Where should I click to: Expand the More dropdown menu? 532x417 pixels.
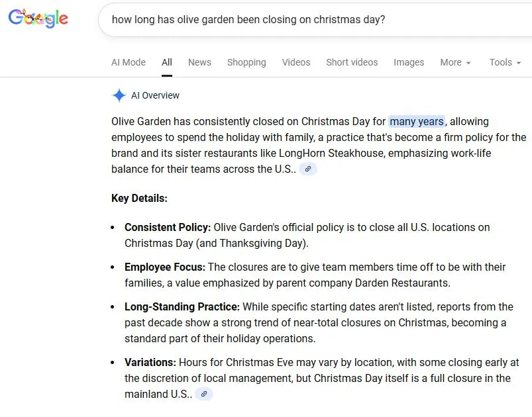(455, 62)
